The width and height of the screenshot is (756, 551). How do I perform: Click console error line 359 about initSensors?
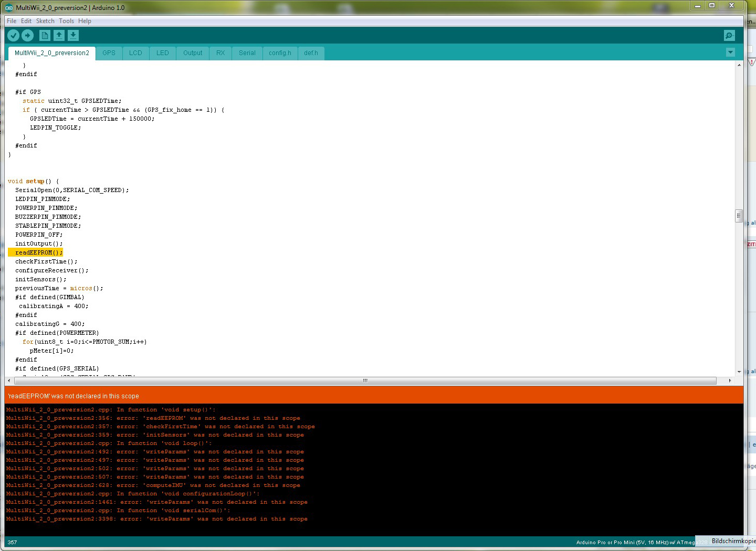(x=155, y=435)
